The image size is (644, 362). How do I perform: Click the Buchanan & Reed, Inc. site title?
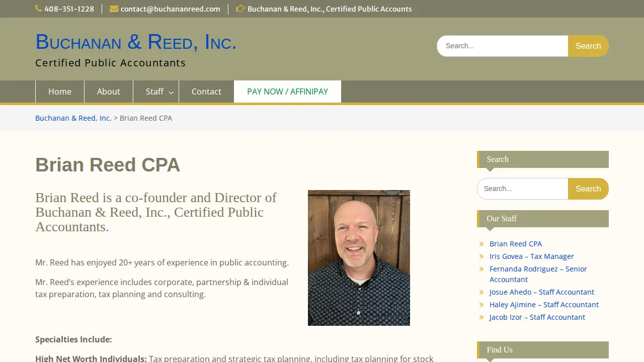(136, 42)
